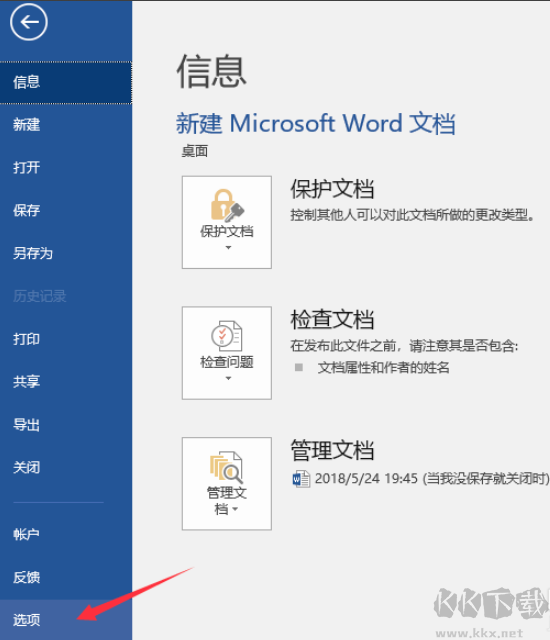
Task: Open autosaved version 2018/5/24 19:45 text link
Action: click(432, 478)
